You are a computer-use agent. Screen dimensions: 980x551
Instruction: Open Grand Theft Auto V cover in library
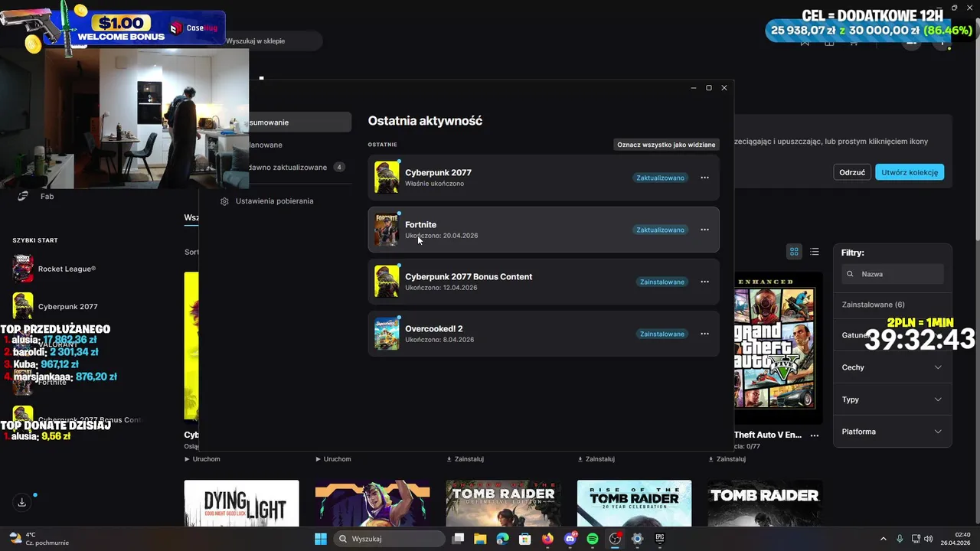(x=778, y=348)
